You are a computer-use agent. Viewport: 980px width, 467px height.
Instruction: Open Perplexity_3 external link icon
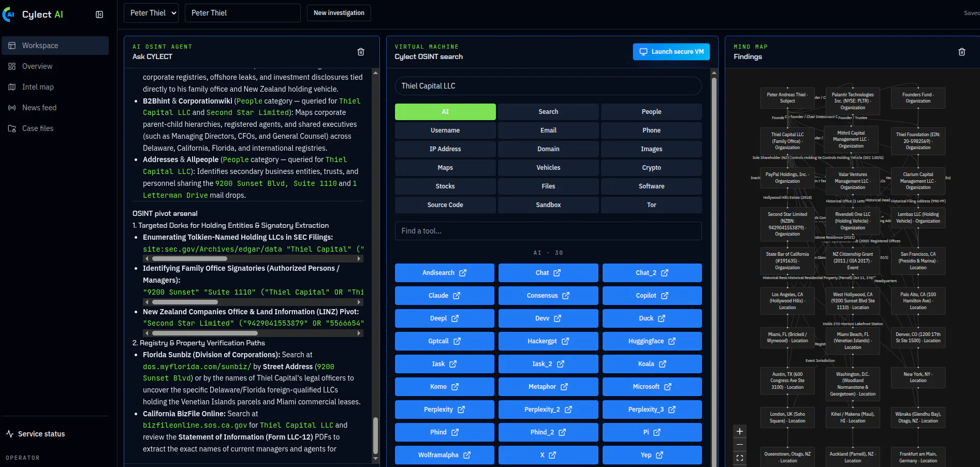[x=672, y=410]
